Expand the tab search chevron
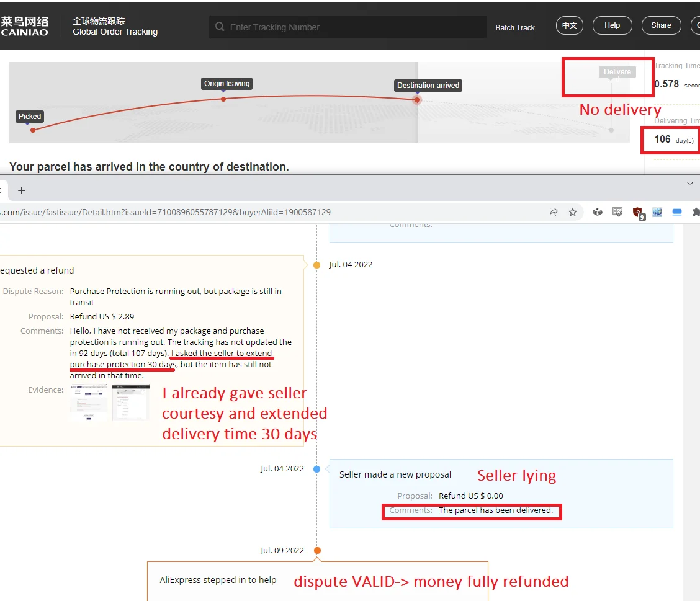Screen dimensions: 700x601 point(689,184)
